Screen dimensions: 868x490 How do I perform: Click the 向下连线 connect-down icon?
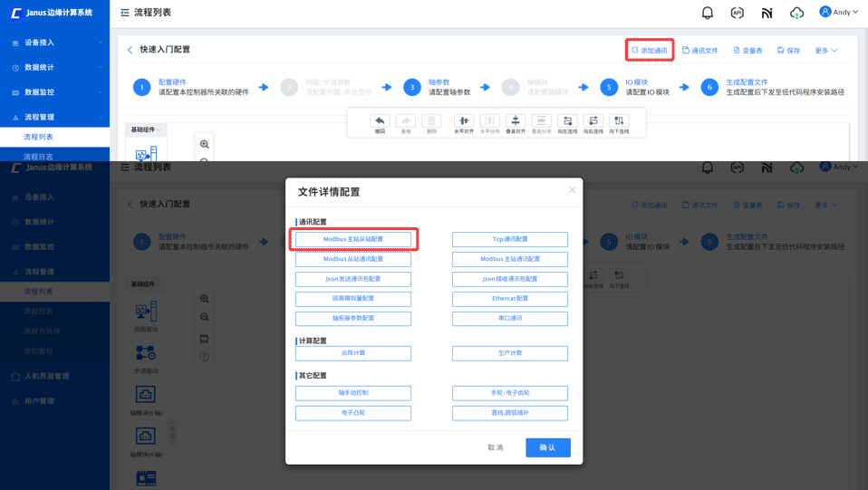(619, 121)
